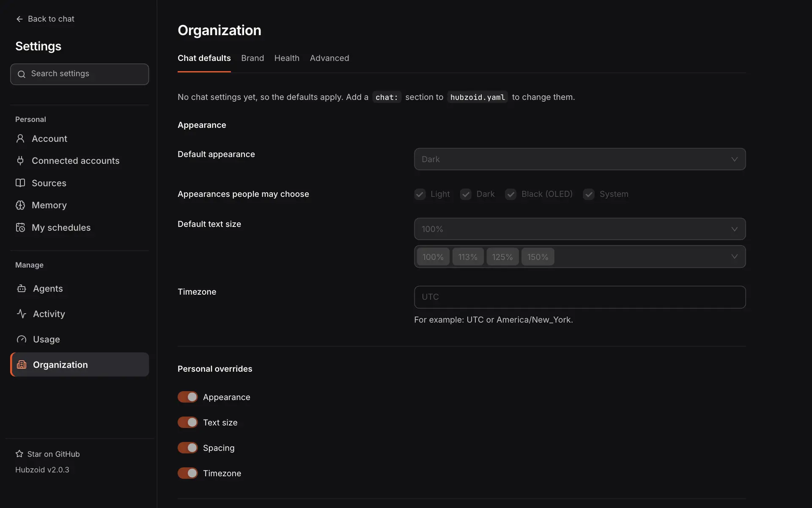The image size is (812, 508).
Task: Turn off Appearance personal override
Action: [188, 397]
